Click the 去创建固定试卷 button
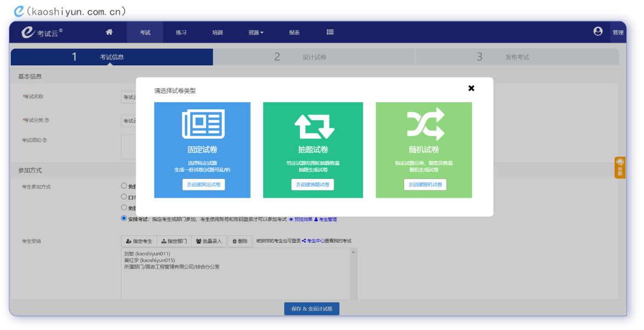 point(203,184)
